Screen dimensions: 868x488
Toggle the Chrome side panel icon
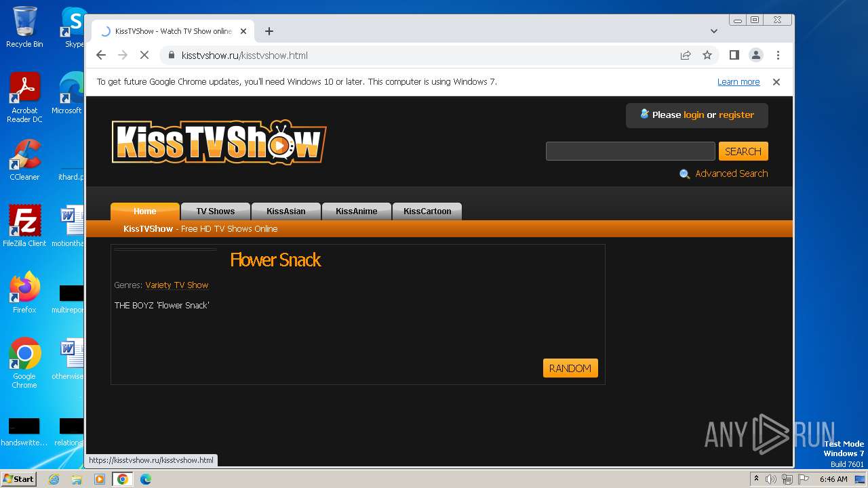[734, 56]
